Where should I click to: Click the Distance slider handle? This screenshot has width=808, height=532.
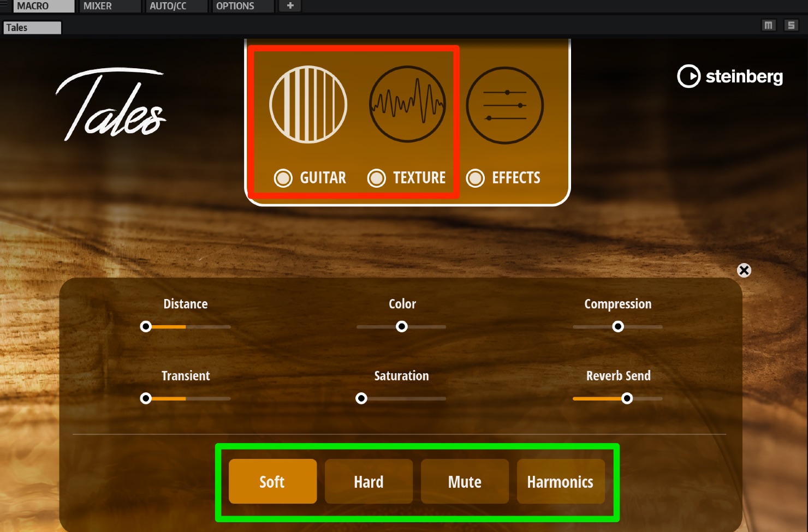(x=146, y=326)
